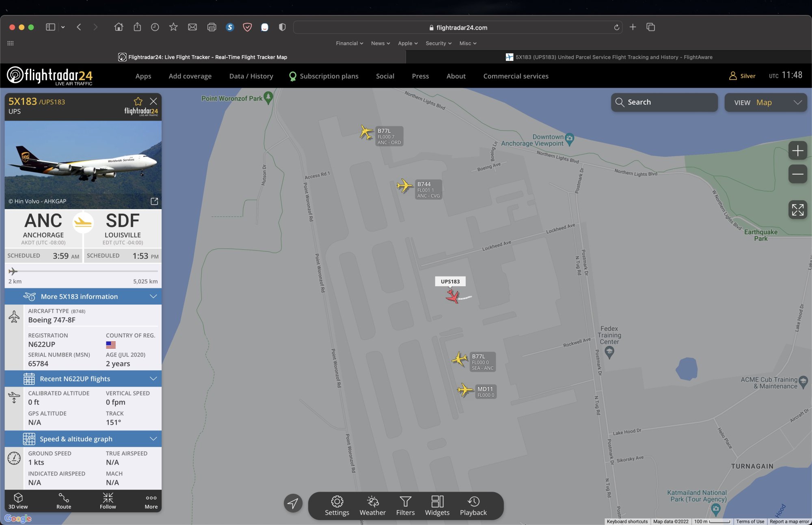
Task: Open Data / History menu
Action: (x=251, y=76)
